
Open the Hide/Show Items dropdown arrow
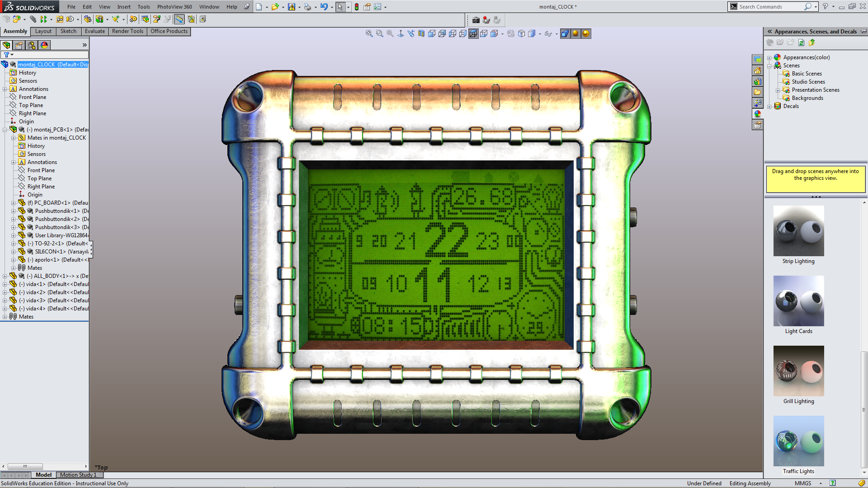point(556,34)
